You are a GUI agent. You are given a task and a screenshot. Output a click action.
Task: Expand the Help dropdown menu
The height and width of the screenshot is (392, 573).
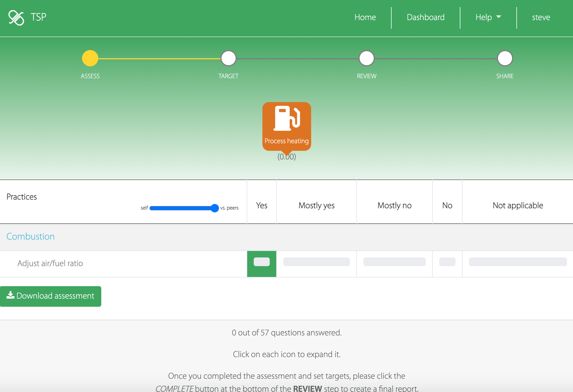click(x=488, y=17)
